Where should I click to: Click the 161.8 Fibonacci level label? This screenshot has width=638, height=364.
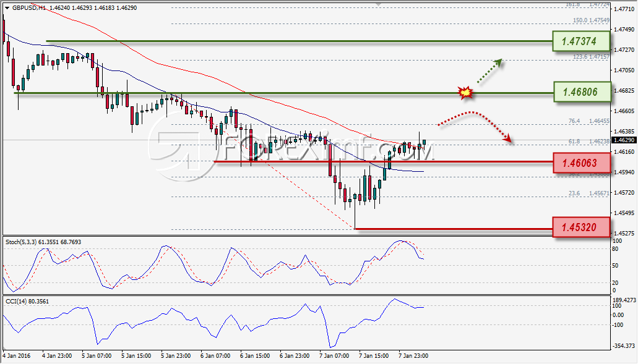click(587, 4)
